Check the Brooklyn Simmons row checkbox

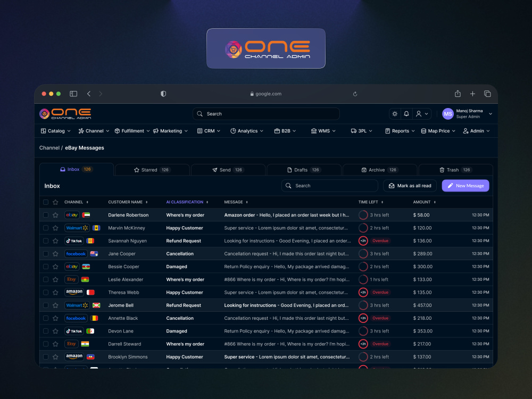coord(46,357)
